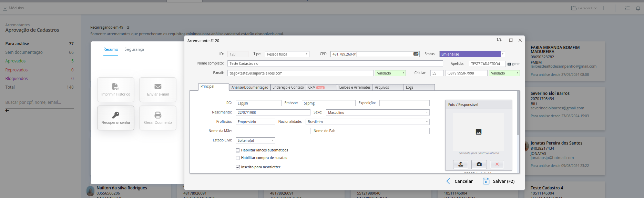Click the upload photo icon button
The image size is (644, 198).
pyautogui.click(x=460, y=165)
